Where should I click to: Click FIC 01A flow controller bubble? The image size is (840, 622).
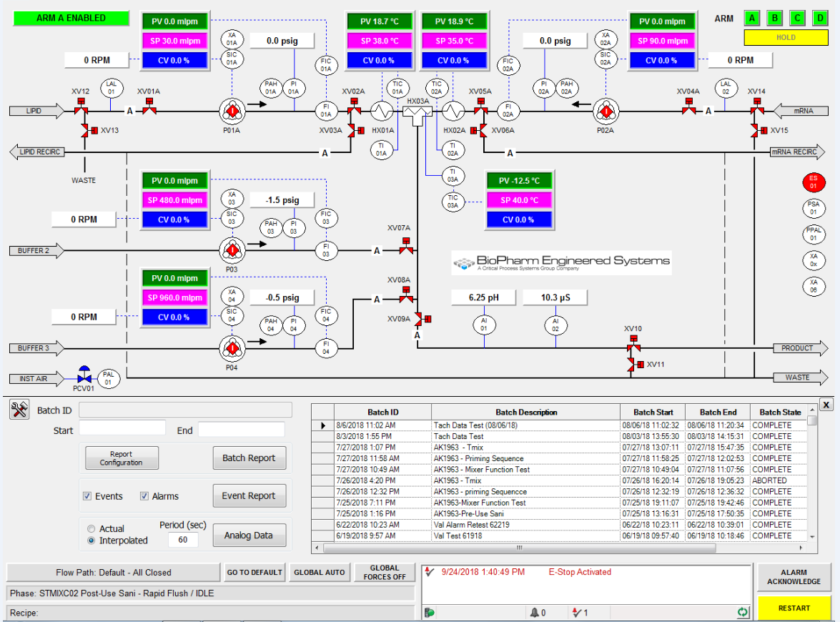[326, 65]
